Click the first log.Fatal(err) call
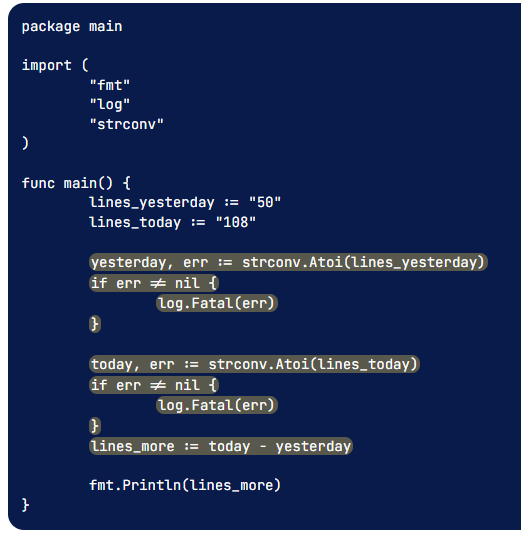The height and width of the screenshot is (535, 521). 217,303
